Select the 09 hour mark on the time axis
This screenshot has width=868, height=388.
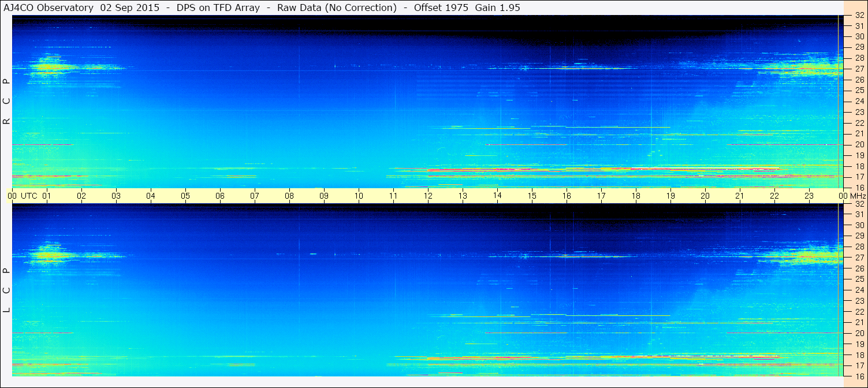click(x=324, y=196)
